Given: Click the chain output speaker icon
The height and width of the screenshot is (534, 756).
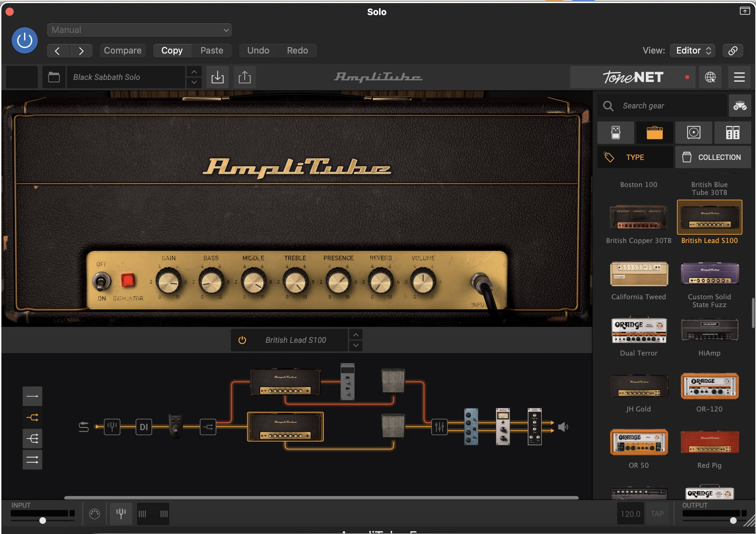Looking at the screenshot, I should pyautogui.click(x=563, y=427).
